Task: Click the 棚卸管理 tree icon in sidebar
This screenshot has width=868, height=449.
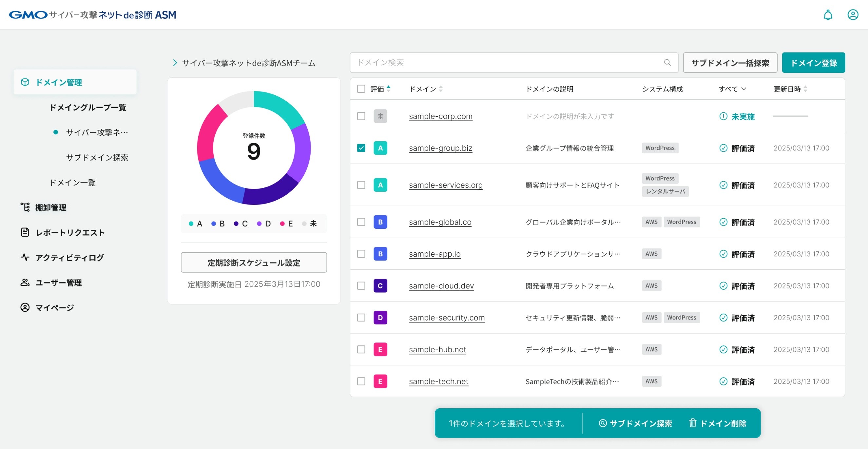Action: click(x=25, y=207)
